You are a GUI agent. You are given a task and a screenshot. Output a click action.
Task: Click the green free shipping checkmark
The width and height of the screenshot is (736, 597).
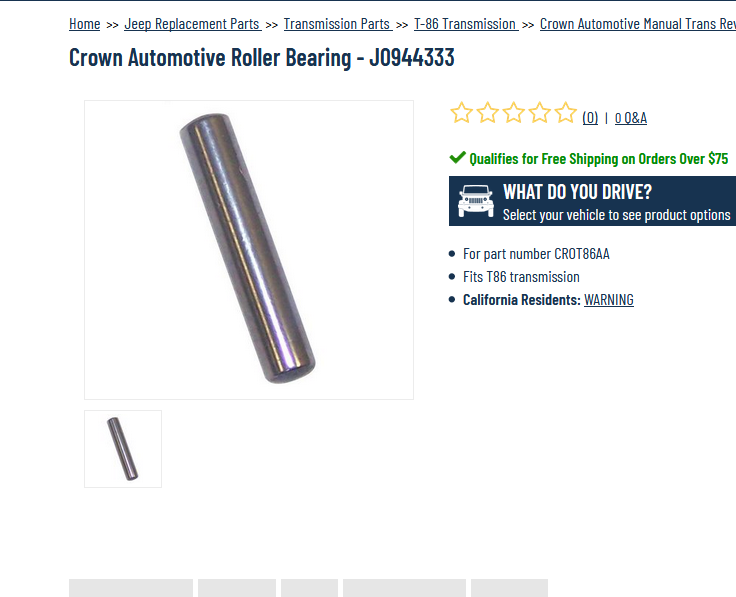458,158
